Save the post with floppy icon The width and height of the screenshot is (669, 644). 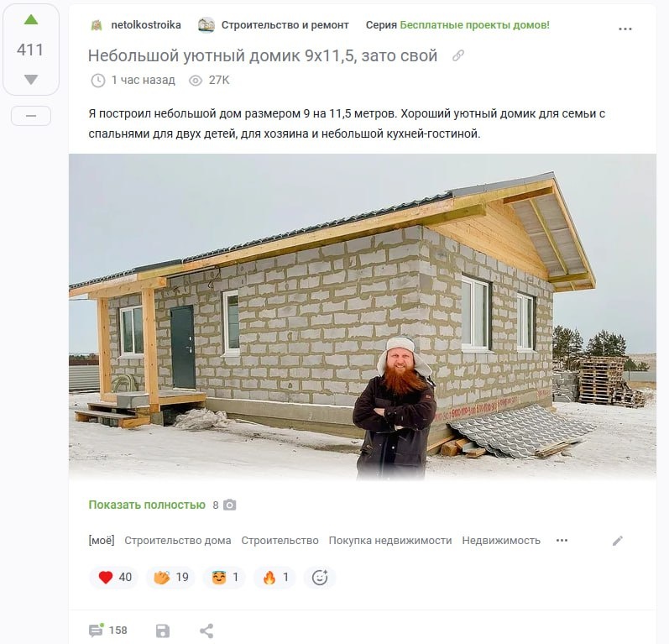tap(163, 631)
